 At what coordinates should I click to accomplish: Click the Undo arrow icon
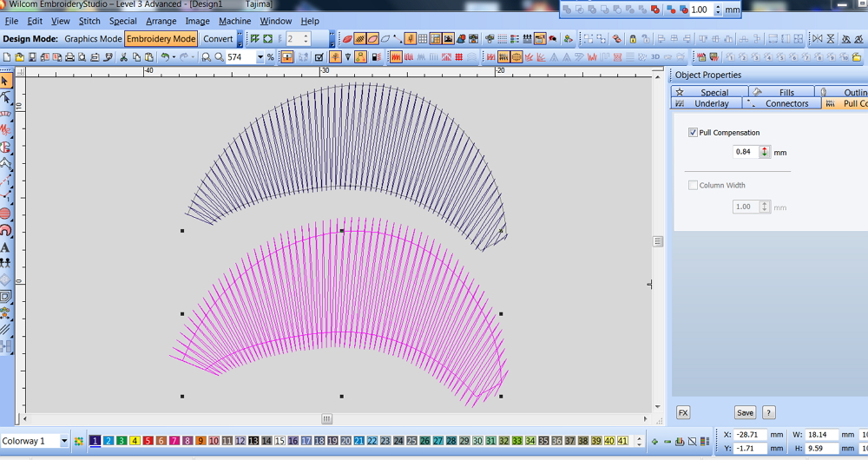164,57
